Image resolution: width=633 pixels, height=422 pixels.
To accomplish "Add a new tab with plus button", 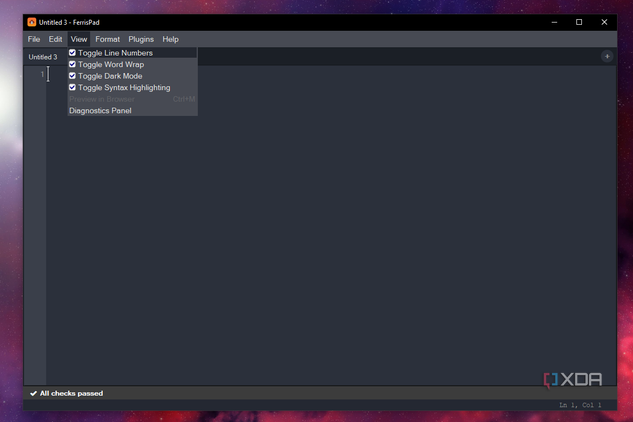I will click(607, 57).
